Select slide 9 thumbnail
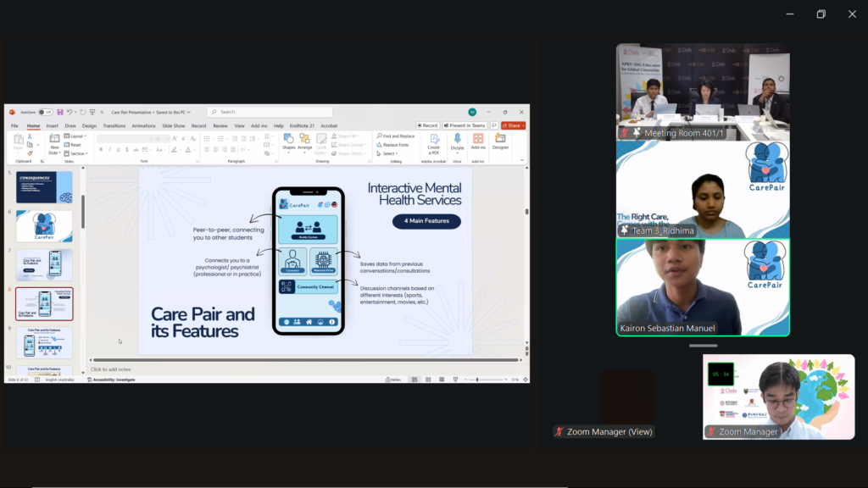The width and height of the screenshot is (868, 488). pyautogui.click(x=44, y=343)
